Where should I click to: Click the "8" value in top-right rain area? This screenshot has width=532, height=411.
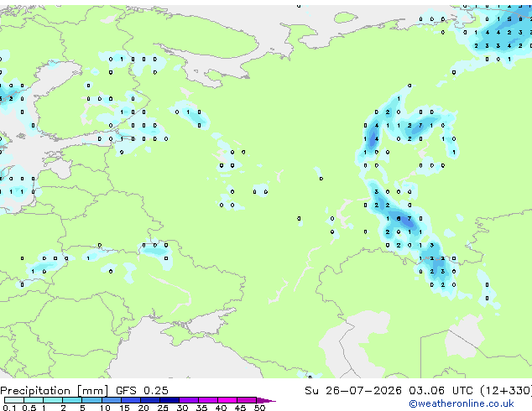click(x=520, y=19)
